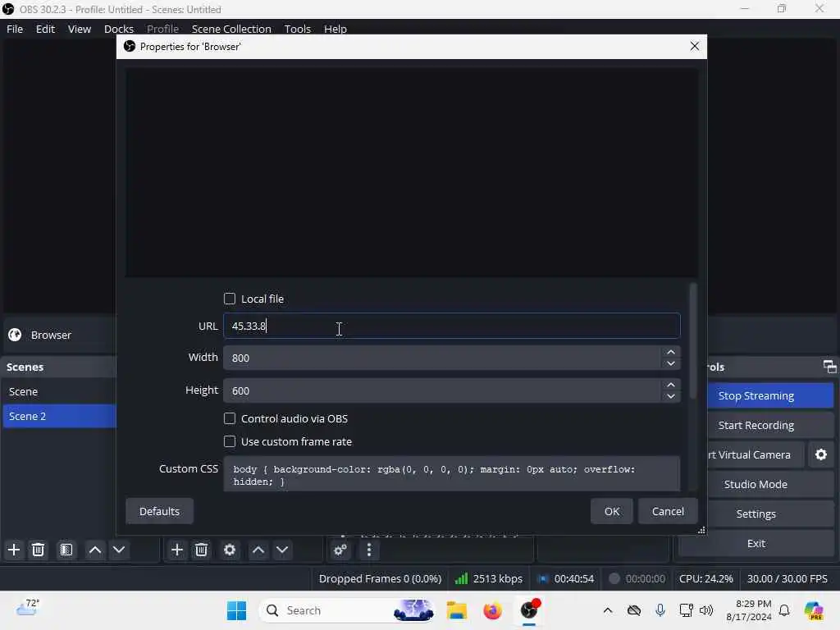This screenshot has width=840, height=630.
Task: Add a new source with the plus icon
Action: point(177,550)
